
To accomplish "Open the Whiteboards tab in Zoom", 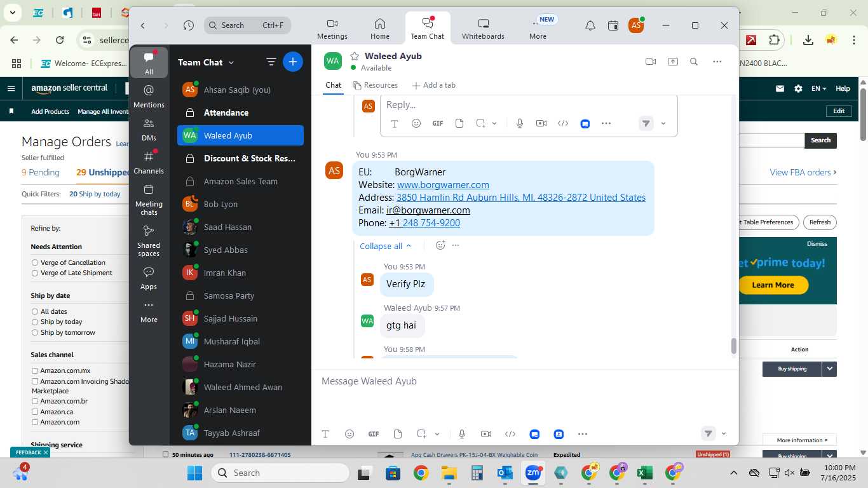I will pyautogui.click(x=483, y=29).
